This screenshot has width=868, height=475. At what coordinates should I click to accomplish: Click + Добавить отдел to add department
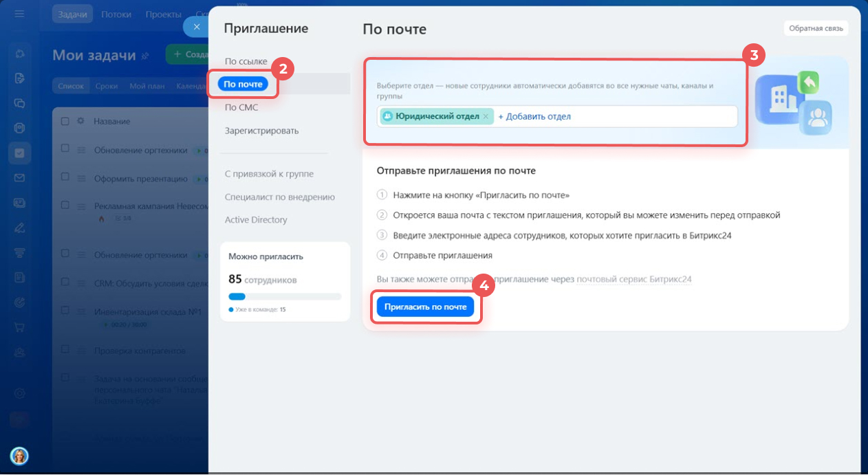(x=534, y=117)
